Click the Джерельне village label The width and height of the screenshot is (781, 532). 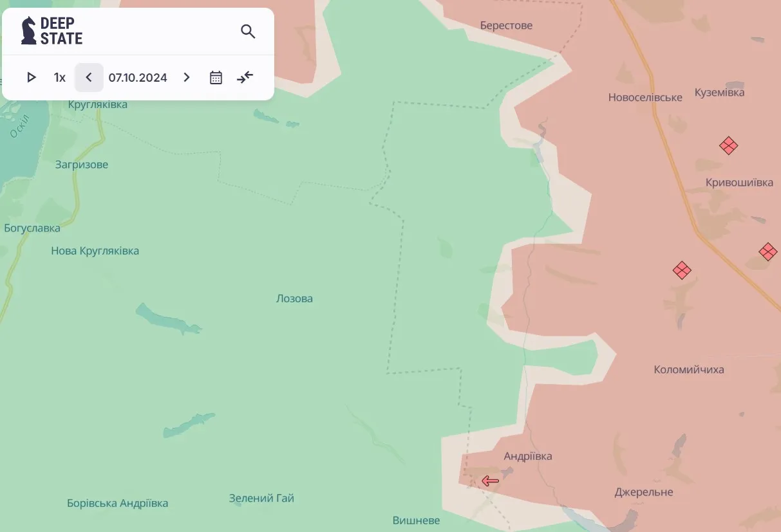pyautogui.click(x=644, y=492)
